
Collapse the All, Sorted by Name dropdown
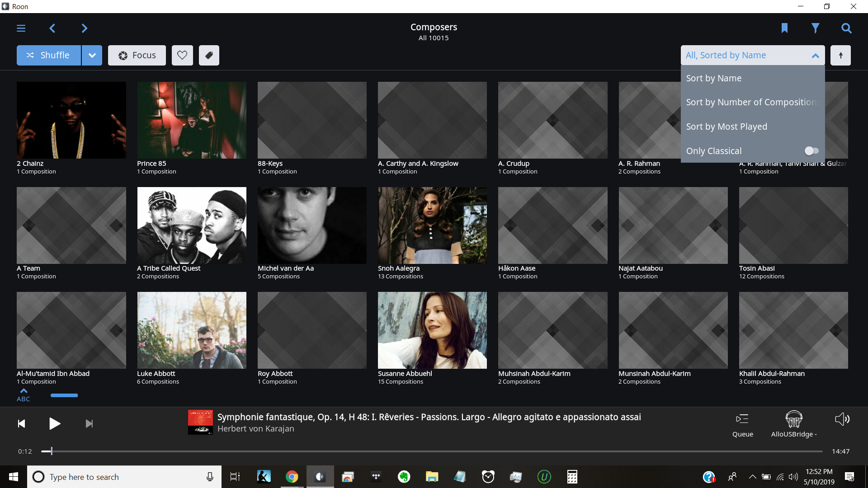pyautogui.click(x=752, y=55)
